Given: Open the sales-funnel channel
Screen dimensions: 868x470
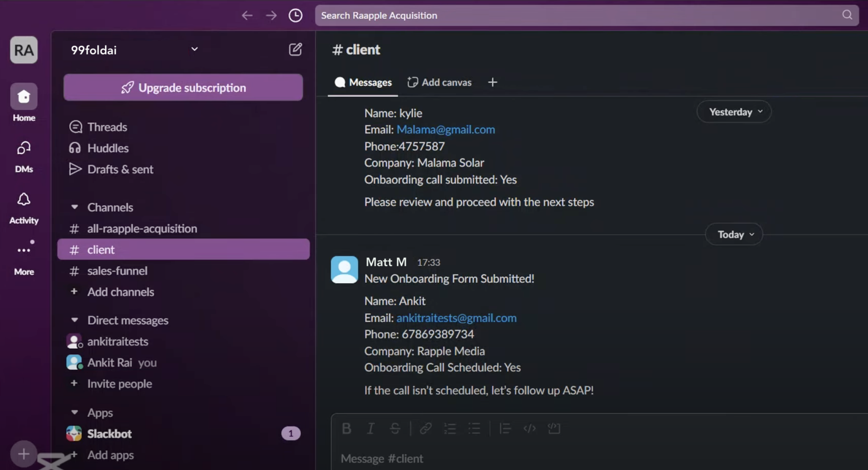Looking at the screenshot, I should point(183,271).
